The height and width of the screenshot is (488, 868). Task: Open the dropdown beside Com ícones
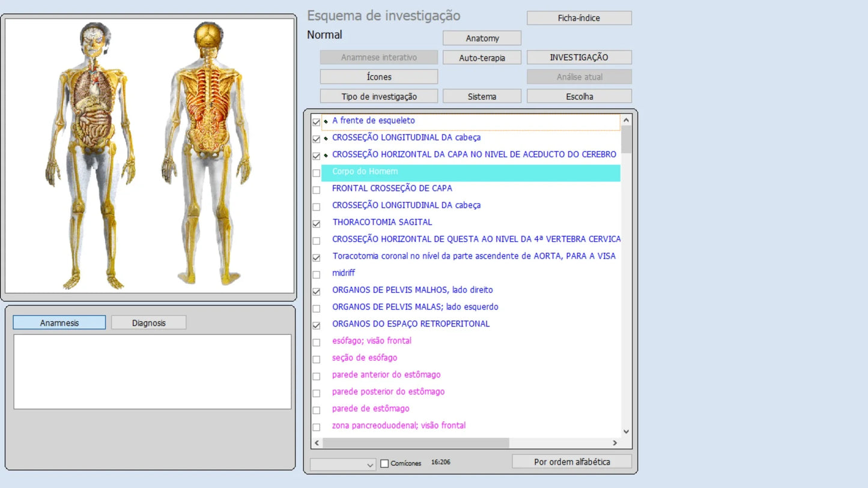tap(370, 465)
